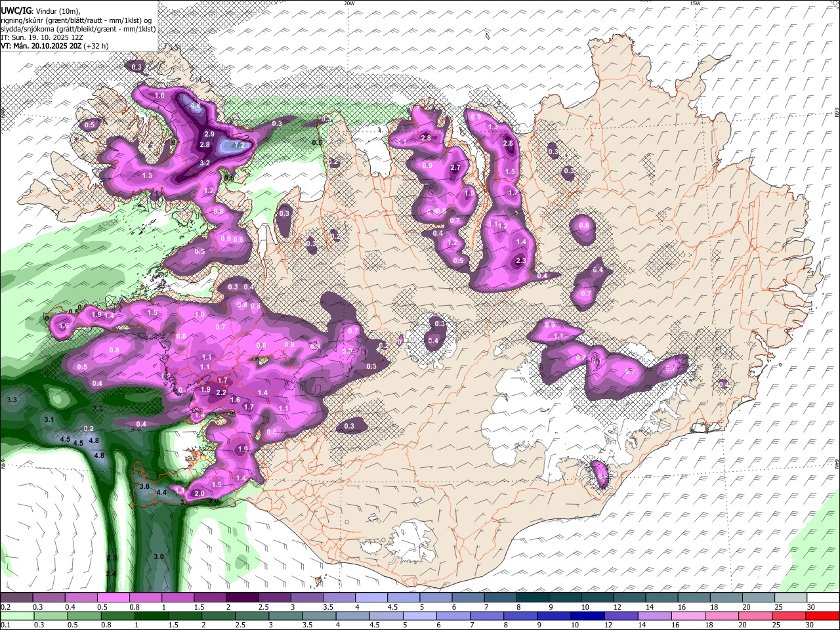Click the 2.7 value in north Iceland

[x=456, y=168]
